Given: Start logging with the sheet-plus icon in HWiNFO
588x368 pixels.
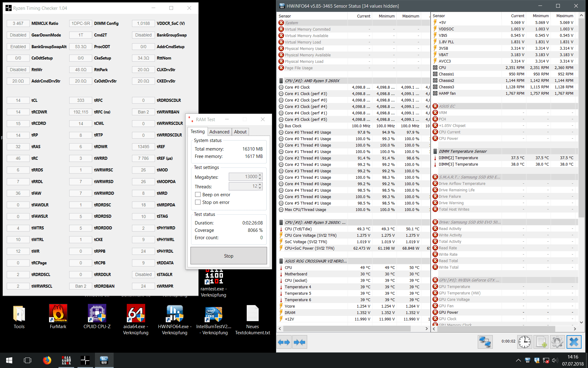Looking at the screenshot, I should point(541,342).
